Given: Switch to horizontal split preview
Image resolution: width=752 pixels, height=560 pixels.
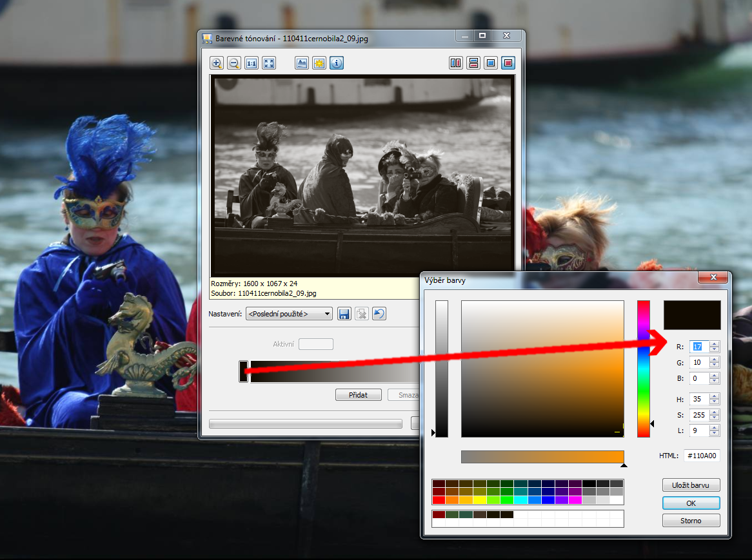Looking at the screenshot, I should click(473, 63).
